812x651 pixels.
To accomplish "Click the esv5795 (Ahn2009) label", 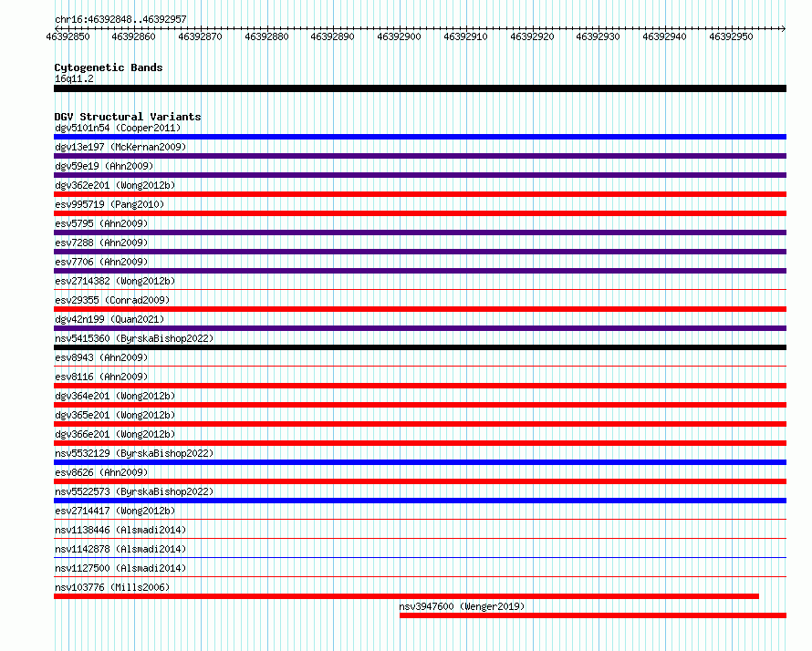I will (101, 223).
